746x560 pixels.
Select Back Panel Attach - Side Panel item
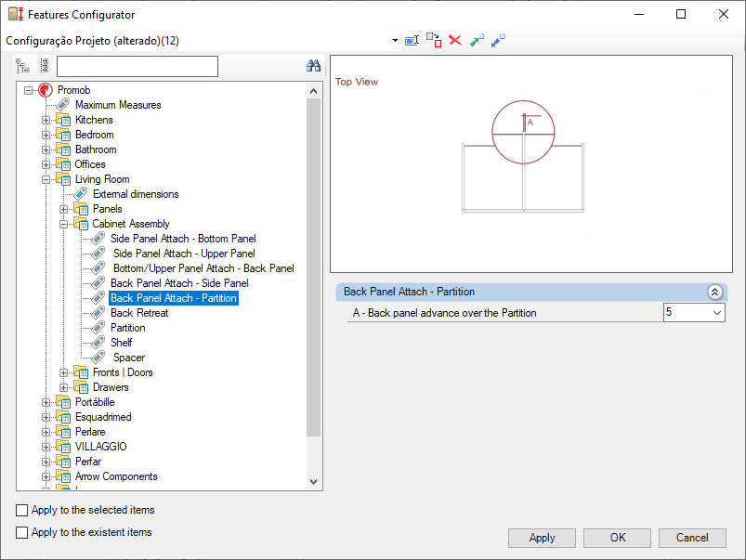point(179,283)
